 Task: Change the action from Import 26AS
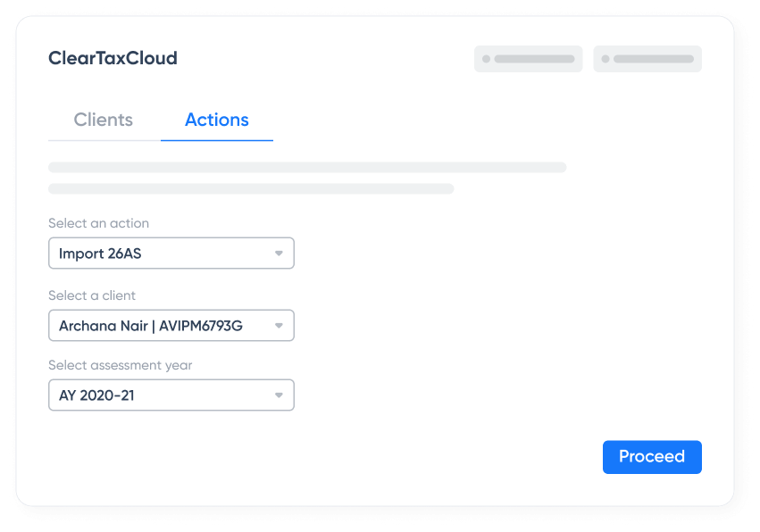[171, 253]
